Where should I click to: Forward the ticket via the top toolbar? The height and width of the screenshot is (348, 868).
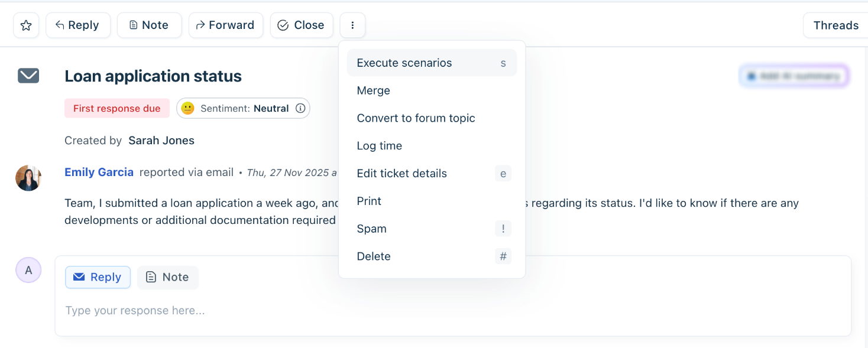(225, 25)
